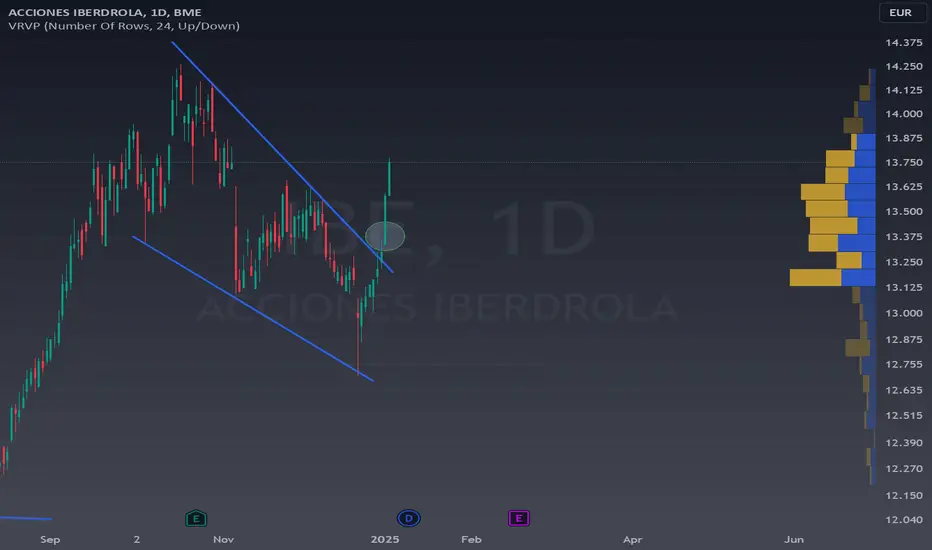Image resolution: width=932 pixels, height=550 pixels.
Task: Click the 12.390 price axis label
Action: pos(903,442)
